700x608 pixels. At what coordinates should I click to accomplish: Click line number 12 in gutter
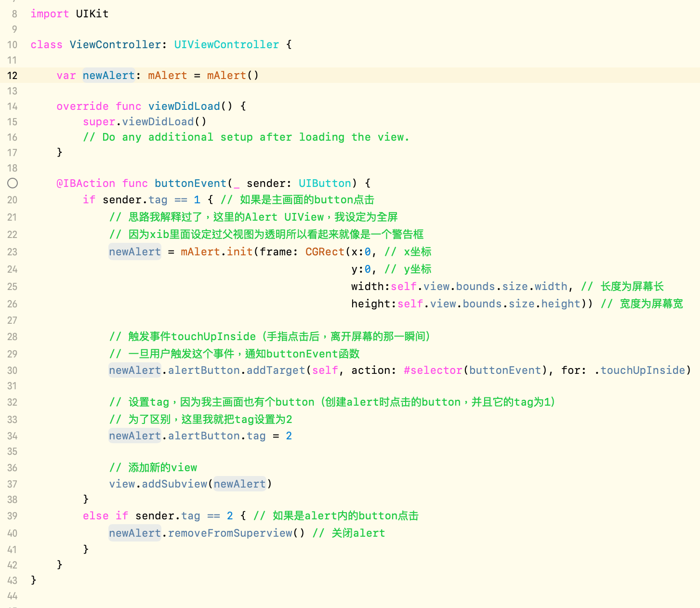(x=13, y=76)
